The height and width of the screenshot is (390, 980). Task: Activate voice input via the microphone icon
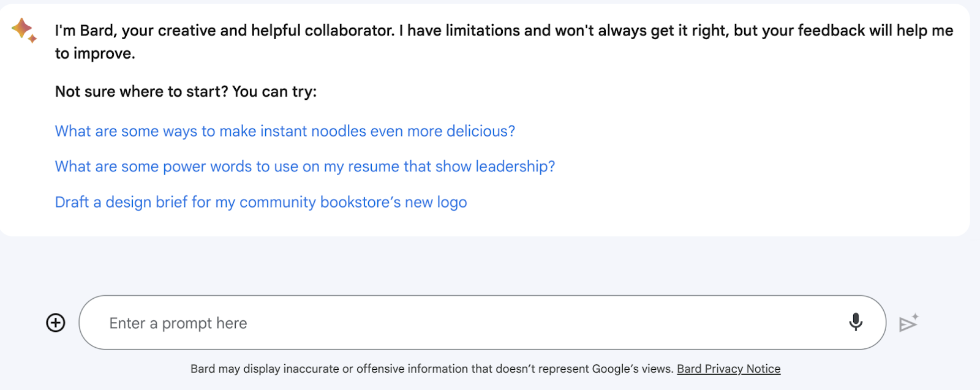[856, 323]
